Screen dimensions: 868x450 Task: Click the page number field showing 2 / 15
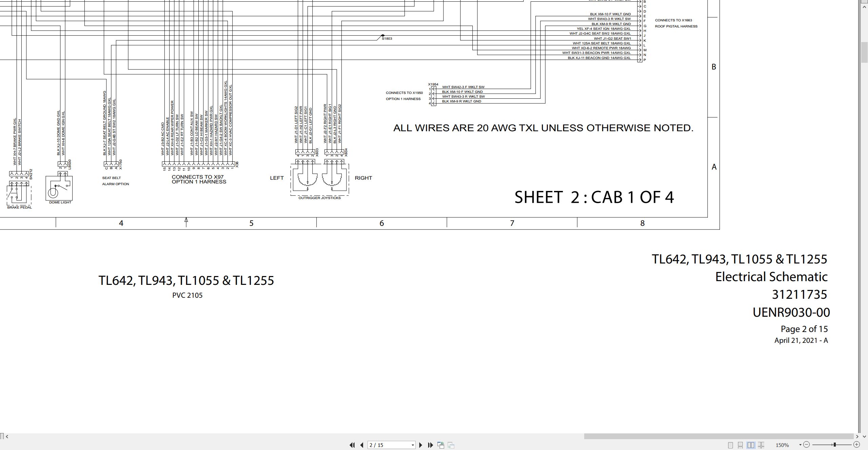pos(389,445)
